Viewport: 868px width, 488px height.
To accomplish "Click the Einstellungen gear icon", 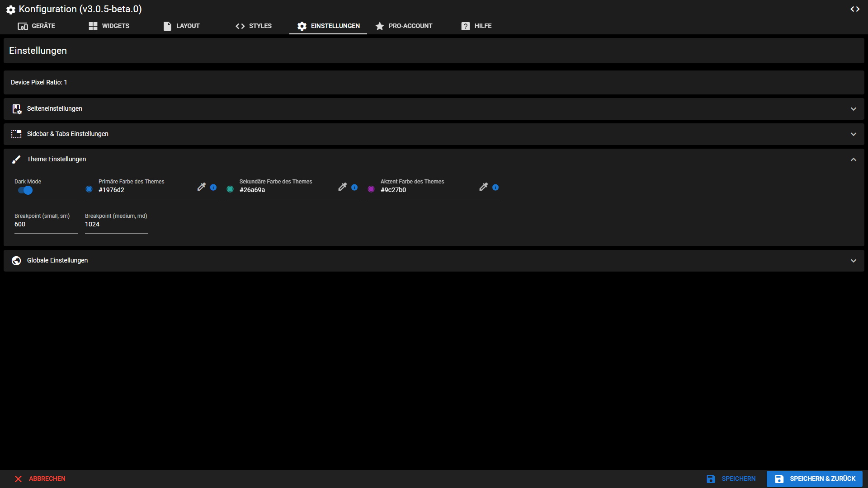I will point(302,26).
